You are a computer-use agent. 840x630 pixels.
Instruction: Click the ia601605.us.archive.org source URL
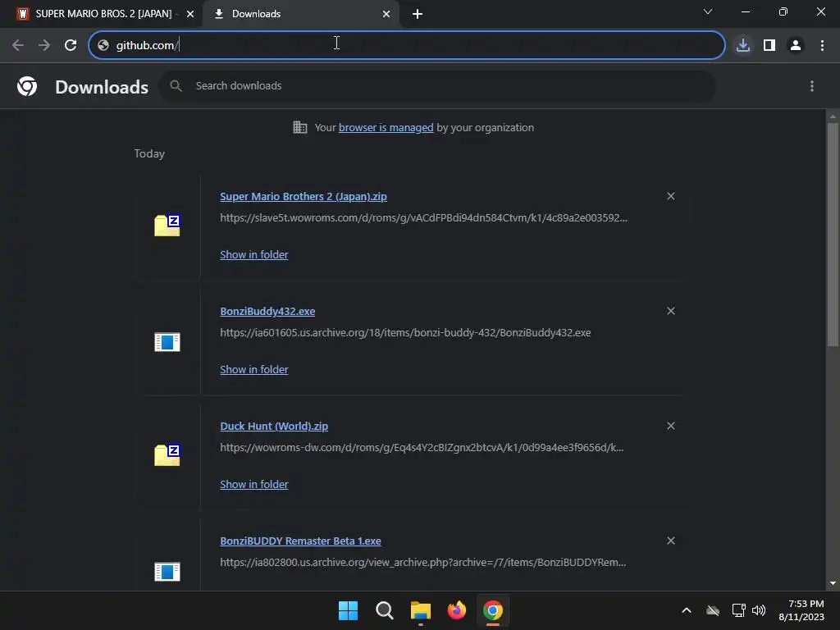click(x=405, y=333)
